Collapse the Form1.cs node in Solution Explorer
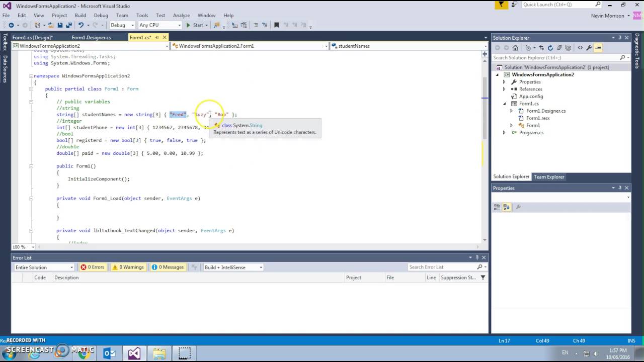This screenshot has width=644, height=362. [504, 104]
